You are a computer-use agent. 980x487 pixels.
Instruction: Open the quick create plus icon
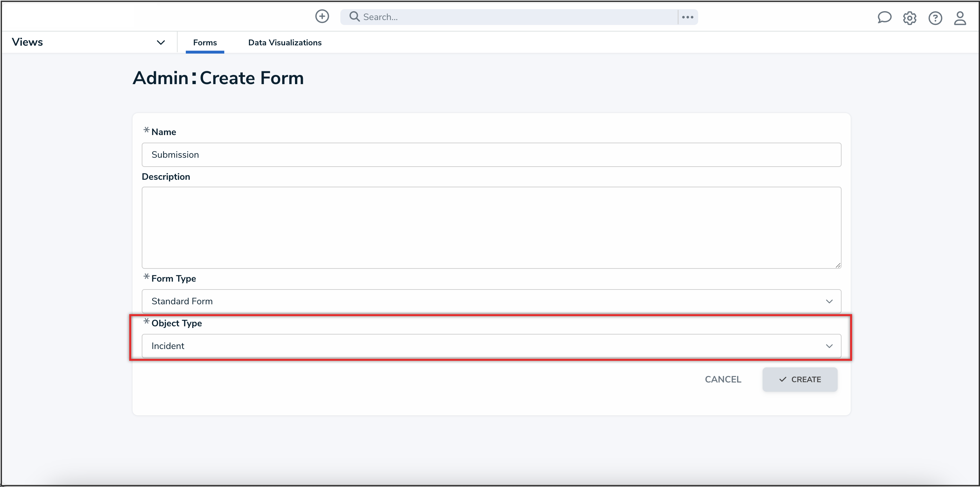click(322, 16)
